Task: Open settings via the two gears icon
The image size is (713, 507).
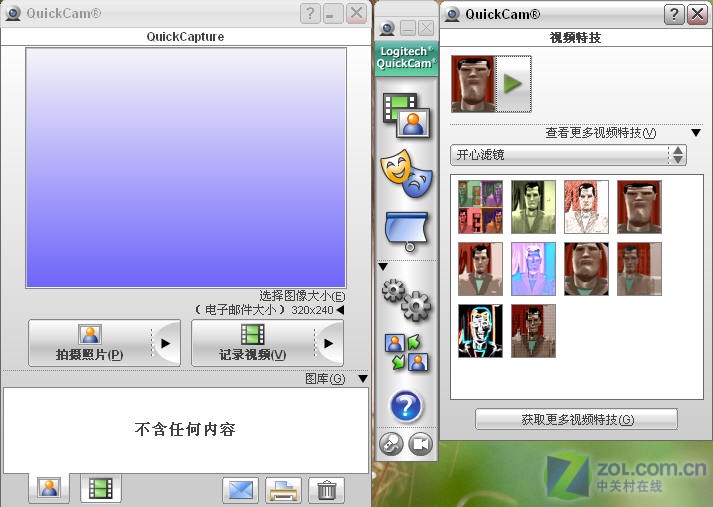Action: pyautogui.click(x=406, y=300)
